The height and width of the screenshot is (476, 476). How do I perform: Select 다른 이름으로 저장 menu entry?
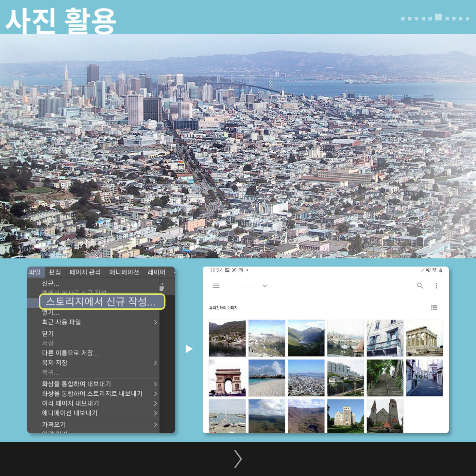click(70, 353)
